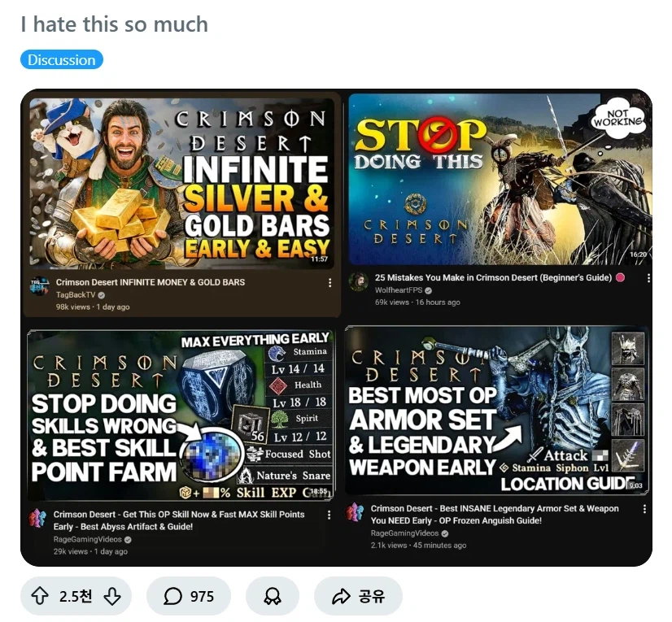Expand options for Legendary Armor Set video

(644, 510)
